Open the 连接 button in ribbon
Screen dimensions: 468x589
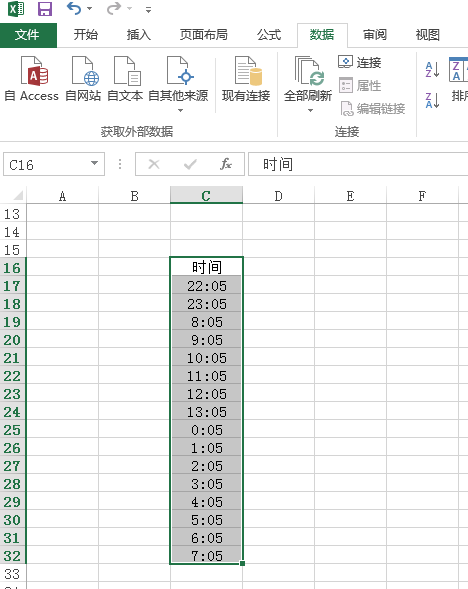(x=360, y=62)
